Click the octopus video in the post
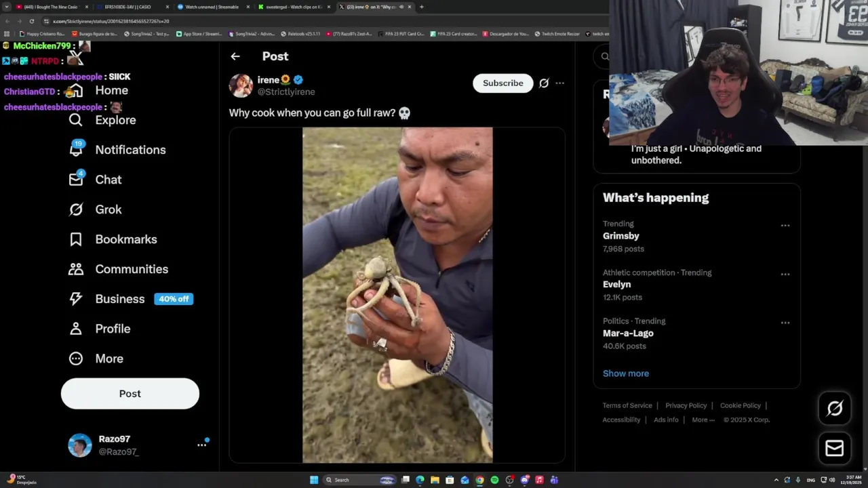This screenshot has height=488, width=868. [x=397, y=295]
